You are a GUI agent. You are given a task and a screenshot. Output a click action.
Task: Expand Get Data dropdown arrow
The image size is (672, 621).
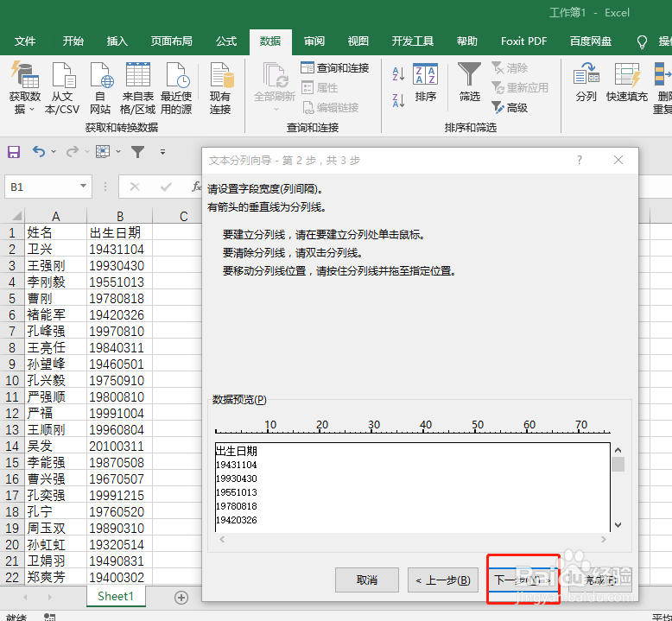[x=32, y=110]
